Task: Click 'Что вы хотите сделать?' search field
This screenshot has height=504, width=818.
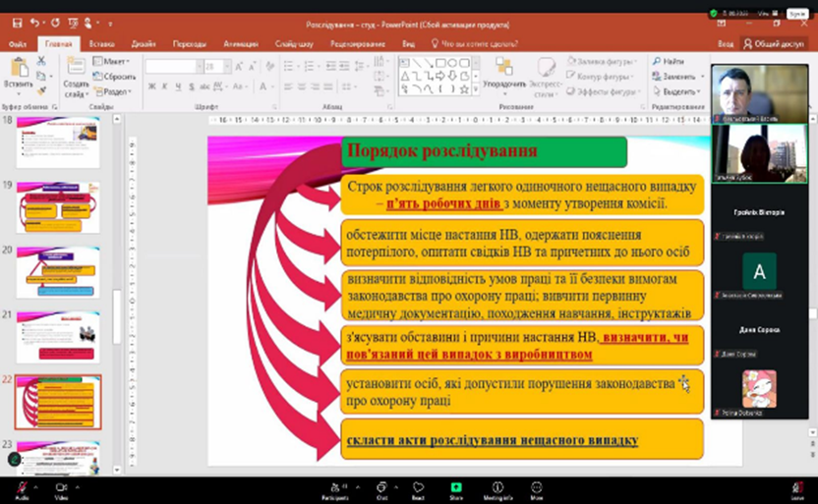Action: 474,44
